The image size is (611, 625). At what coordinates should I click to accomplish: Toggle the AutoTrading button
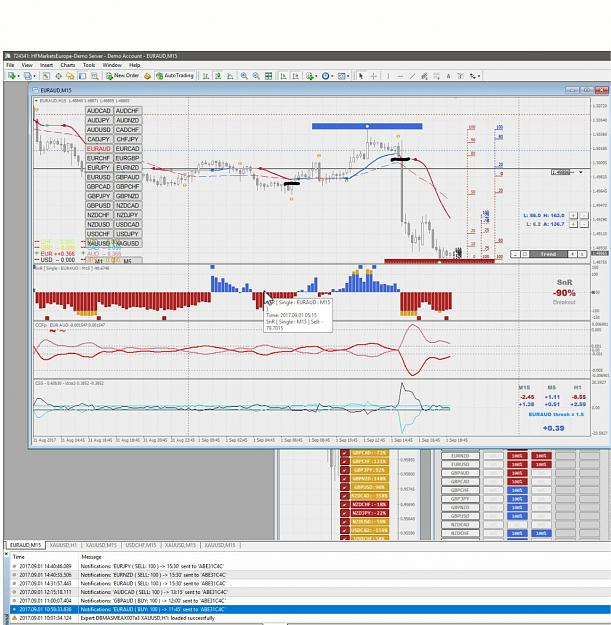(175, 76)
